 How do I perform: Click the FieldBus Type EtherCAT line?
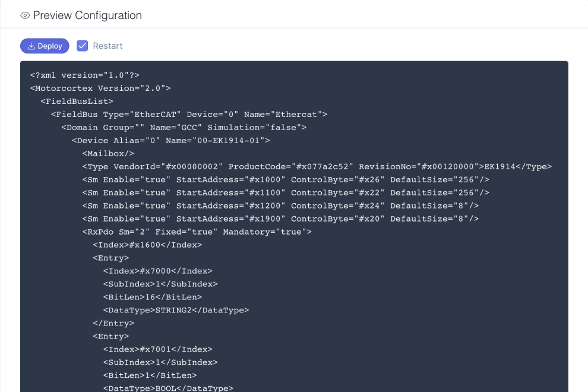[x=189, y=115]
